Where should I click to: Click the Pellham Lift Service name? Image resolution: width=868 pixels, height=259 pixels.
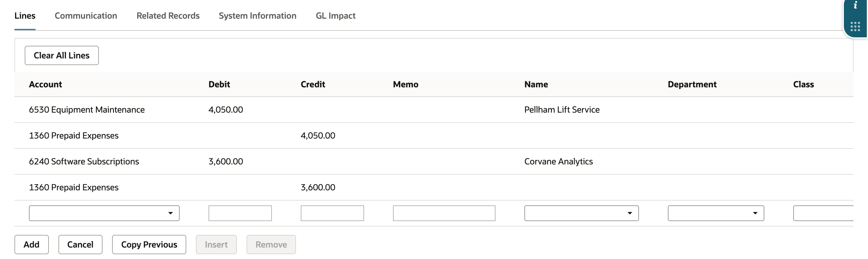pos(562,110)
